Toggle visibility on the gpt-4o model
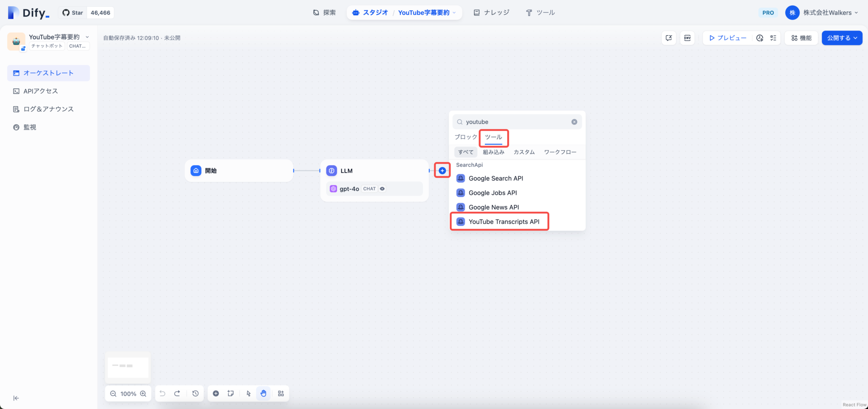 [382, 188]
